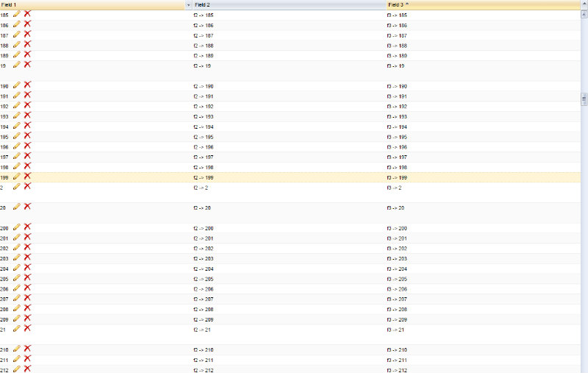Open the editor for highlighted row 199
This screenshot has width=588, height=373.
17,177
